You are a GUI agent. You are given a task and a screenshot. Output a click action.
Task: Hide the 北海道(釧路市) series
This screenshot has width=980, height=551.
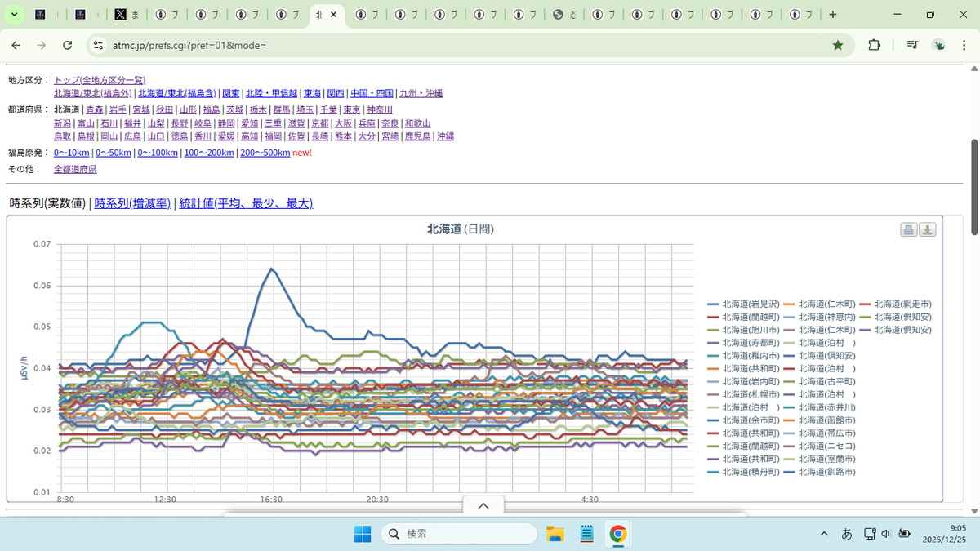820,473
